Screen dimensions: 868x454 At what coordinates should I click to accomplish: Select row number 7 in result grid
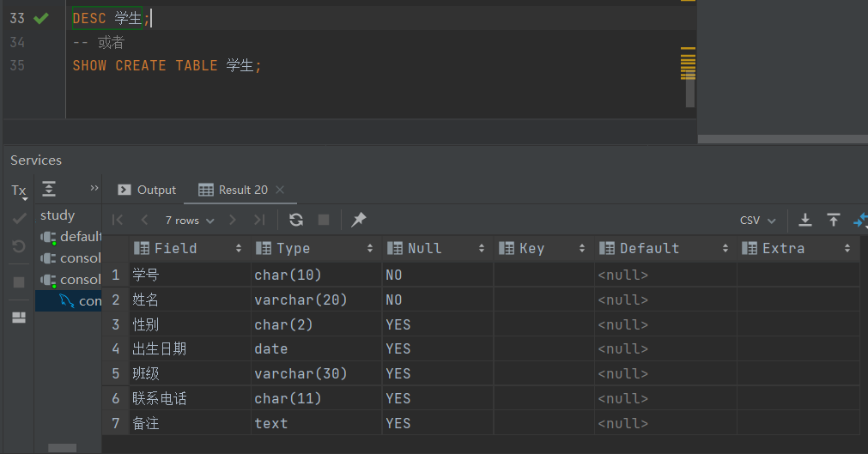pyautogui.click(x=116, y=423)
